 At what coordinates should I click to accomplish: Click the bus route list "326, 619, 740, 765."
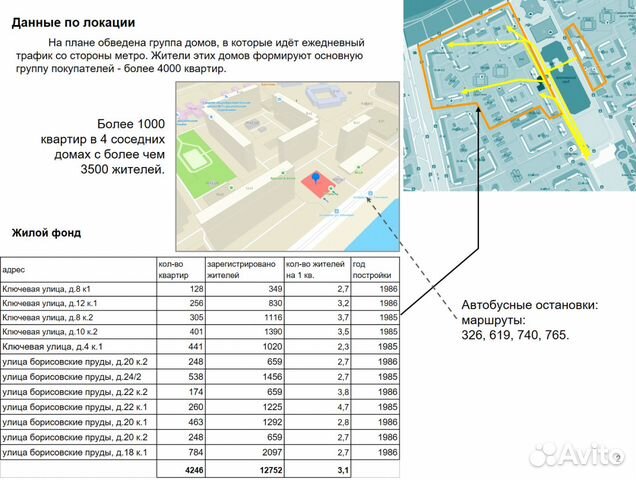click(x=515, y=335)
